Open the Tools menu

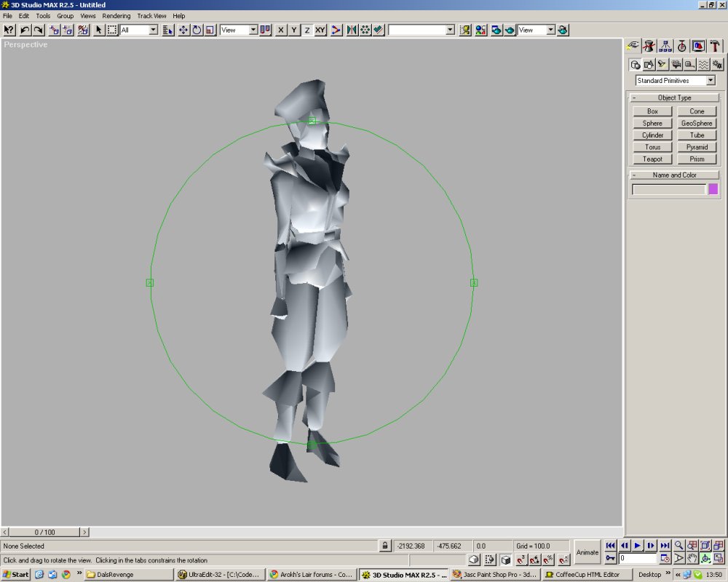[x=43, y=16]
